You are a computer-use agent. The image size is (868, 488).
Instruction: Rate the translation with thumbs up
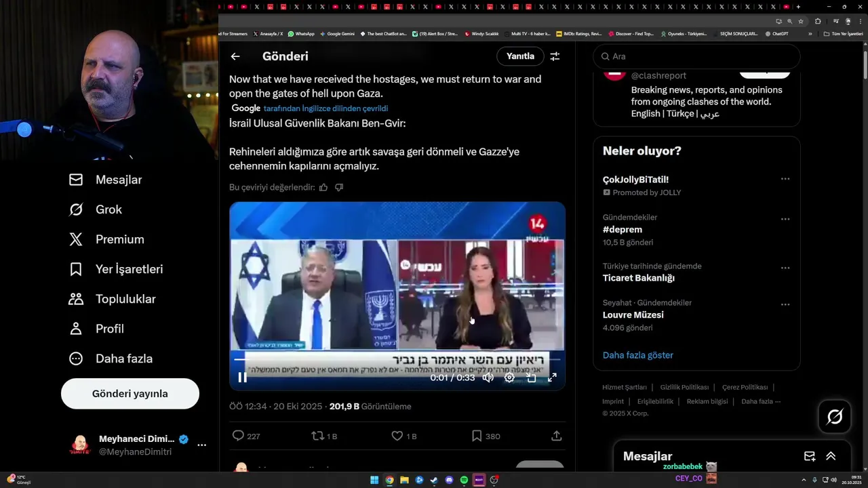pos(323,187)
